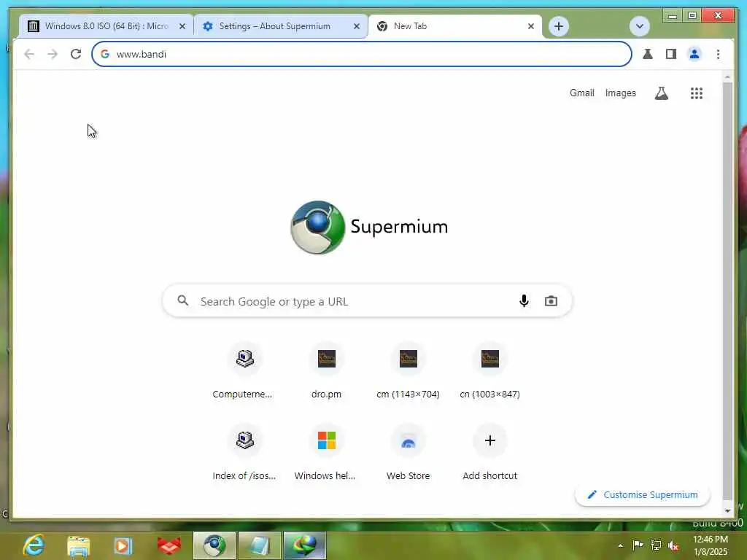The image size is (747, 560).
Task: Go forward with the forward arrow
Action: [53, 54]
